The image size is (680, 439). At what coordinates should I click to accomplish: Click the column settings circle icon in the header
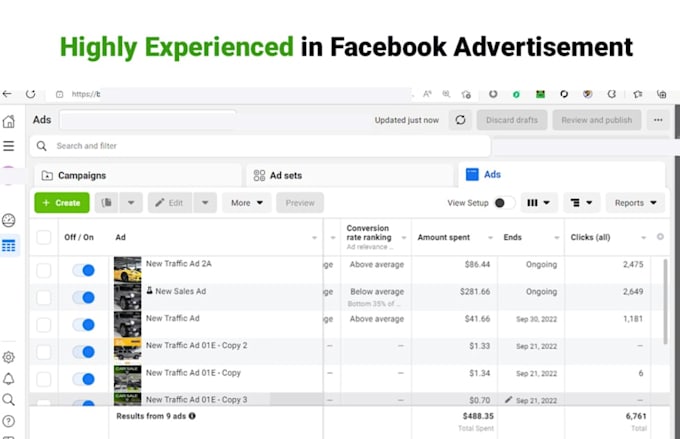pyautogui.click(x=660, y=236)
